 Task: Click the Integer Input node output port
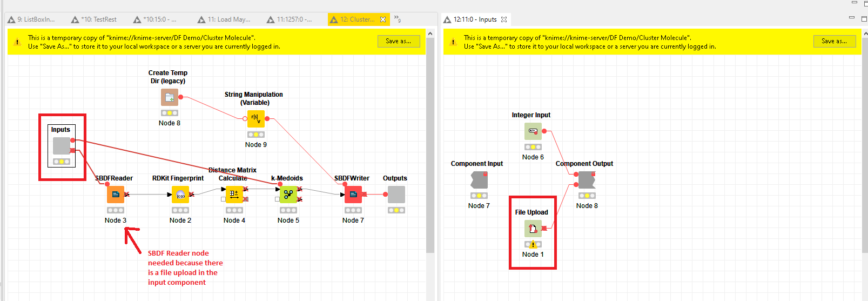544,131
